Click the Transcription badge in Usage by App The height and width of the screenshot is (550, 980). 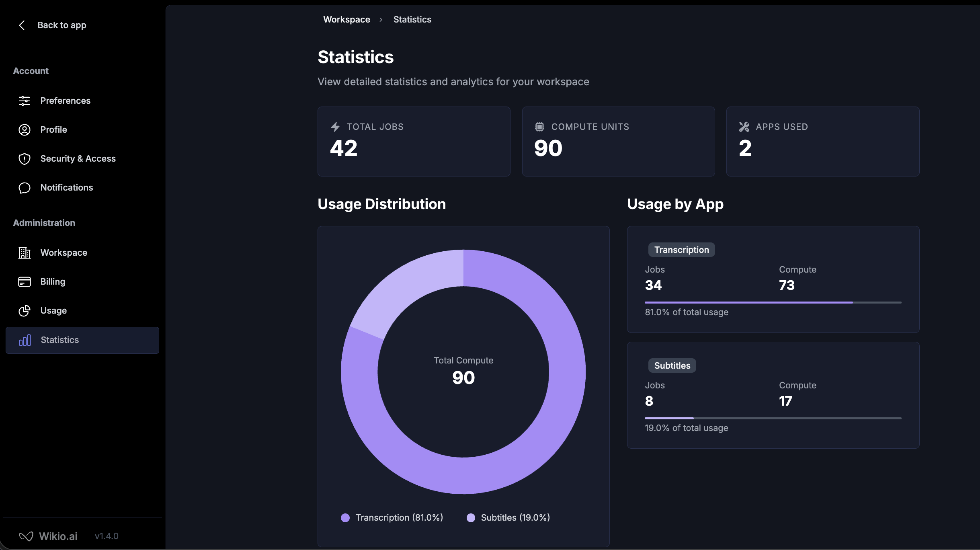pyautogui.click(x=681, y=250)
